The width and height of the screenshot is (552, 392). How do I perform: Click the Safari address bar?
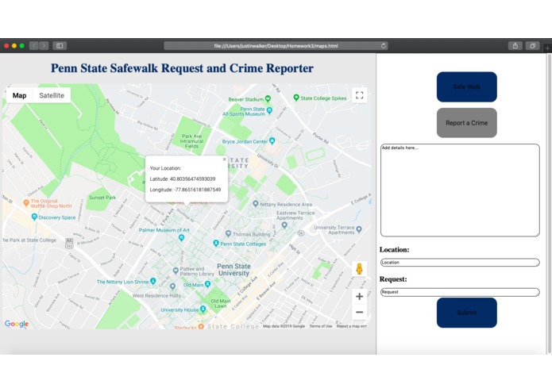click(x=276, y=46)
